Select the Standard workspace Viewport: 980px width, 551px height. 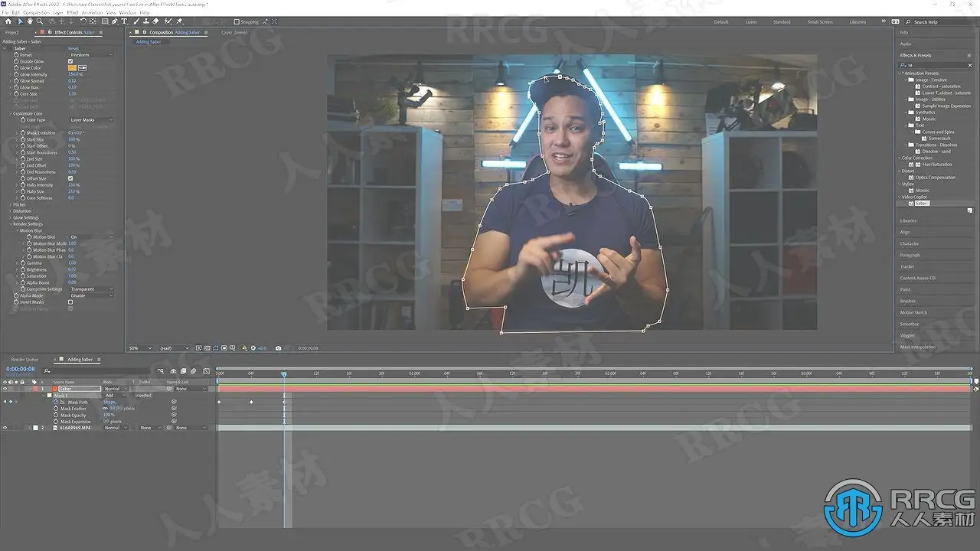pyautogui.click(x=782, y=22)
